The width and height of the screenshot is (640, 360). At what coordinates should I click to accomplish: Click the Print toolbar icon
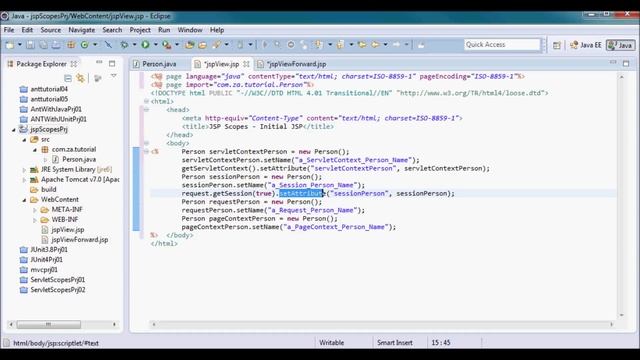coord(56,45)
